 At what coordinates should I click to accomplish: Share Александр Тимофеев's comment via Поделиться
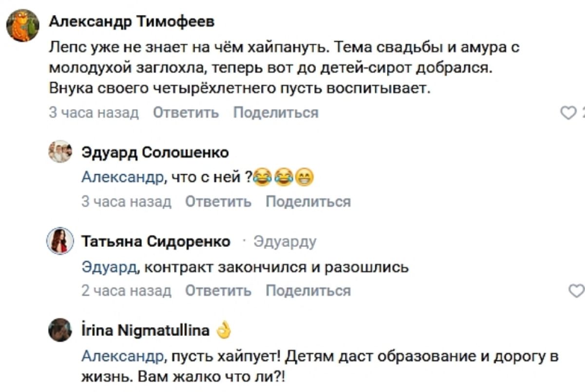[x=275, y=113]
